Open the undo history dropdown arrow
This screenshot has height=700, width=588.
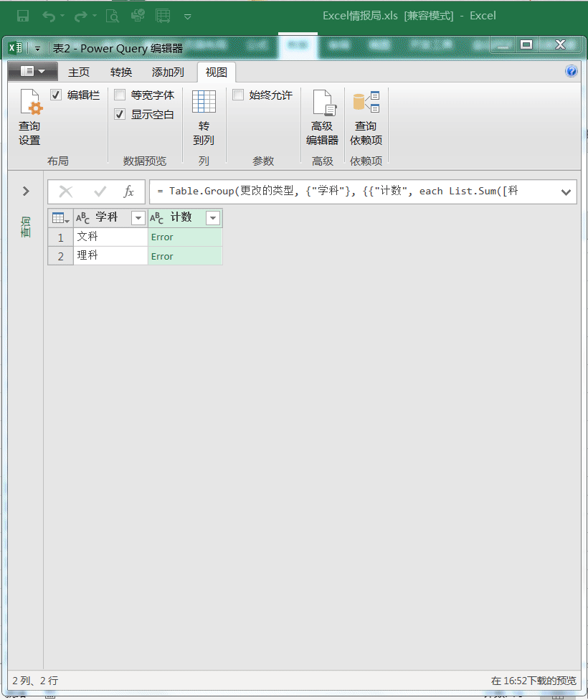pyautogui.click(x=62, y=16)
